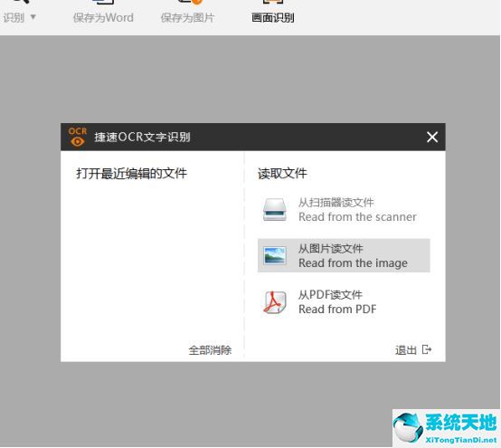The width and height of the screenshot is (501, 448).
Task: Close the 捷速OCR文字识别 dialog
Action: (x=432, y=138)
